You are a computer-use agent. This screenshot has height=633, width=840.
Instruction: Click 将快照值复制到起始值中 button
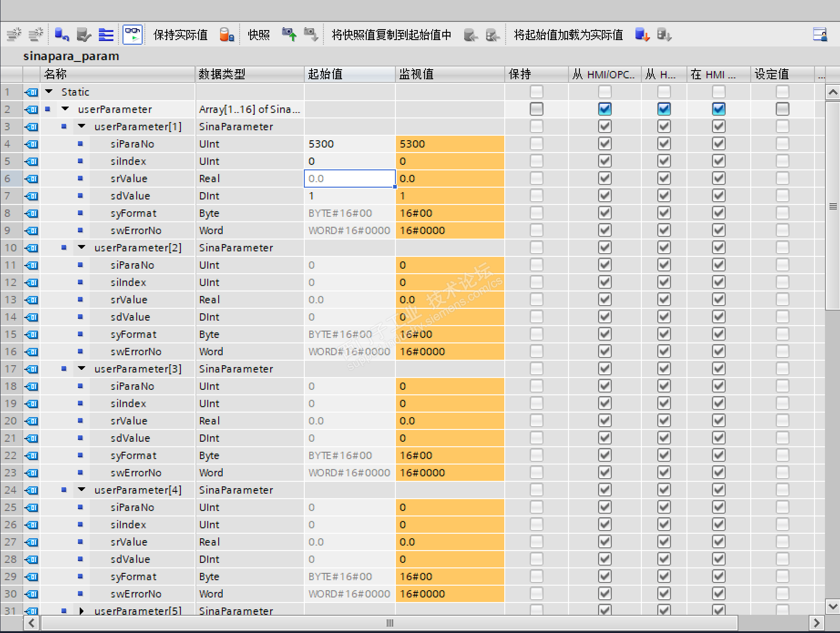click(x=392, y=35)
